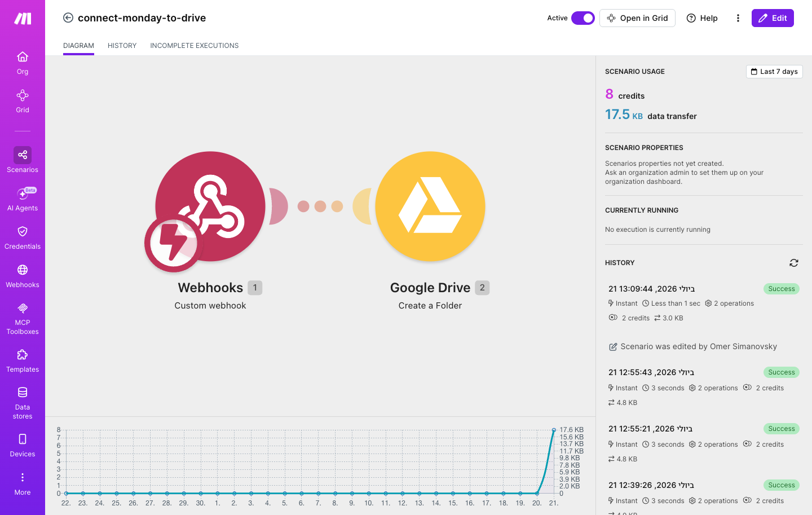This screenshot has width=812, height=515.
Task: Open the Org home page
Action: tap(23, 63)
